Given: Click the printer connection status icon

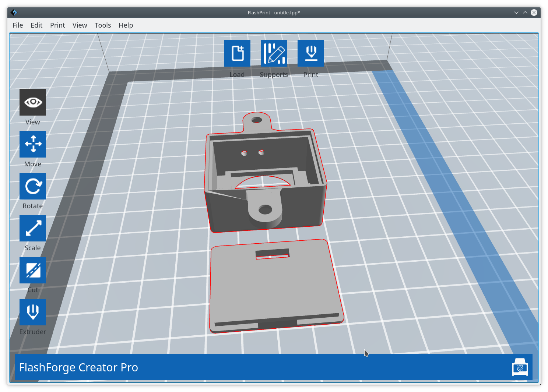Looking at the screenshot, I should [x=520, y=367].
